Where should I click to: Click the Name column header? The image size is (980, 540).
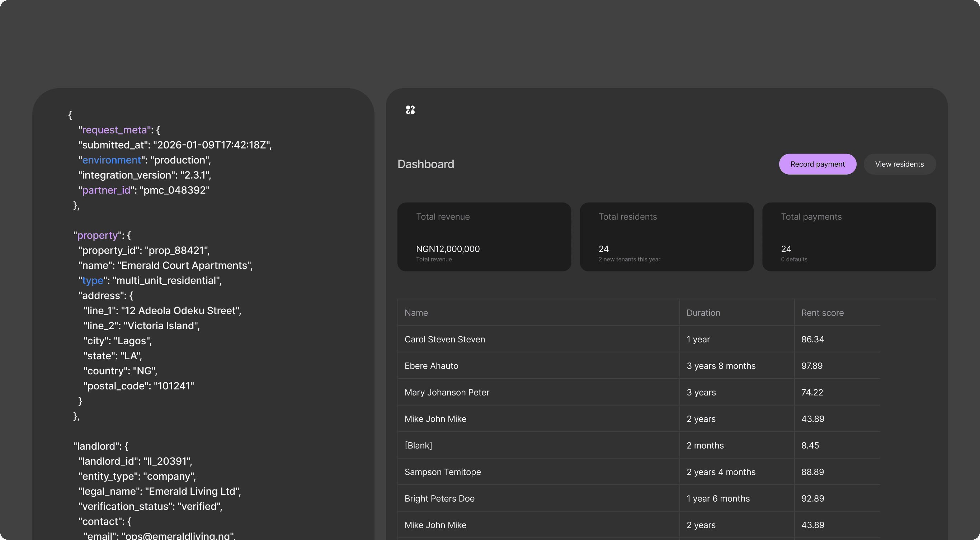coord(416,313)
